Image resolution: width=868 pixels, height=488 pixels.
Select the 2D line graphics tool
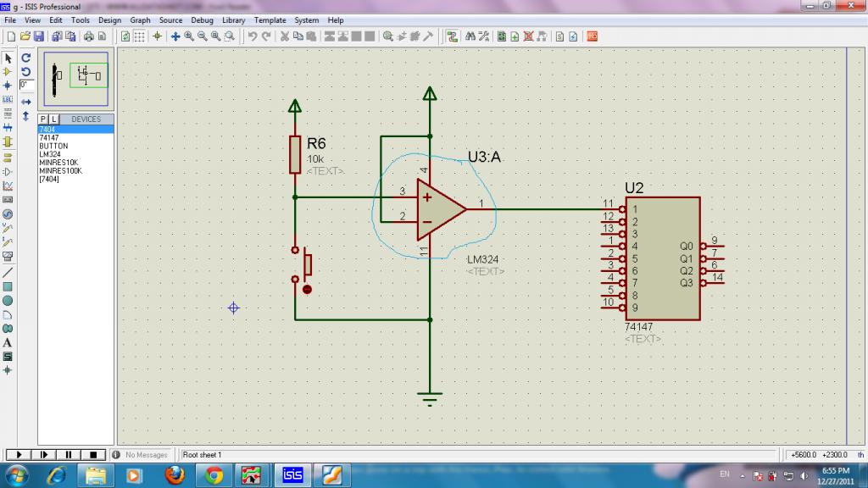(8, 273)
